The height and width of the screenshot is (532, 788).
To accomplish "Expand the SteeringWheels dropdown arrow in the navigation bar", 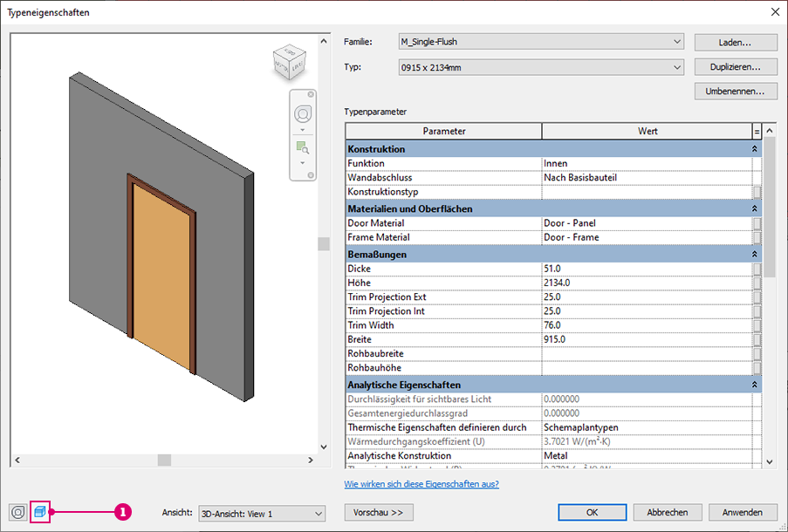I will pos(303,130).
